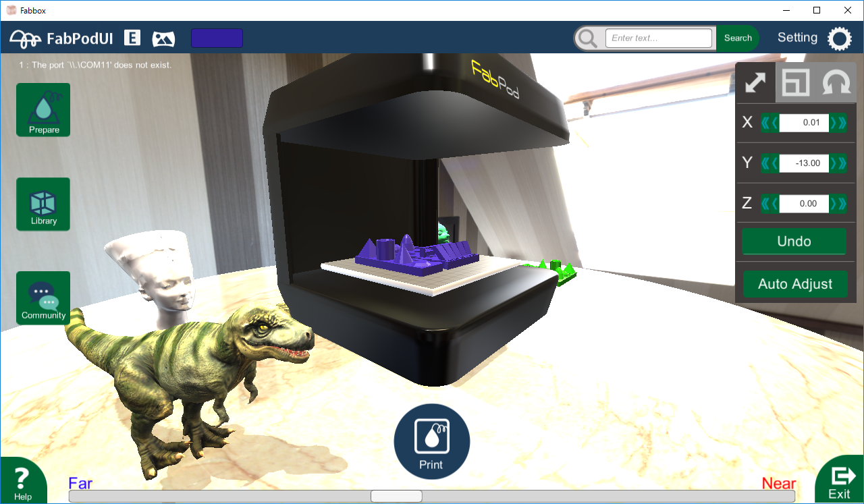
Task: Increase X with the double right arrow
Action: (842, 123)
